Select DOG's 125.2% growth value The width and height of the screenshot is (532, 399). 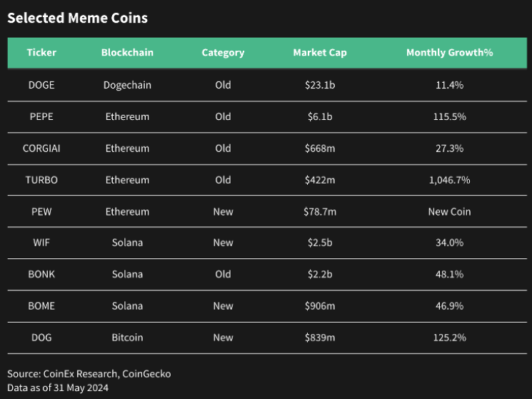tap(450, 338)
